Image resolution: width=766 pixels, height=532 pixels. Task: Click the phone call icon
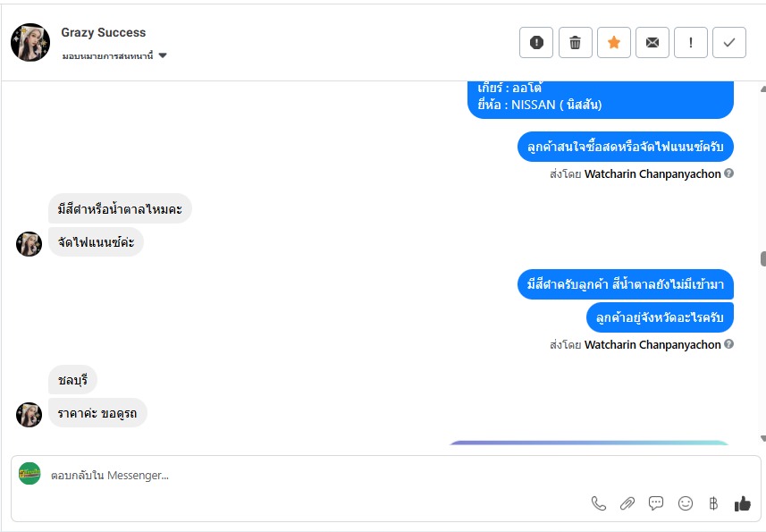[x=599, y=503]
